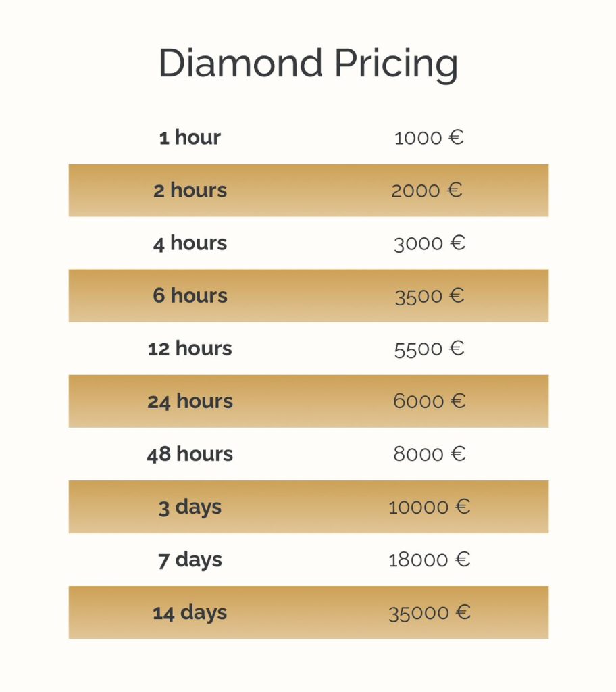
Task: Pick the 12 hours duration label
Action: (x=190, y=349)
